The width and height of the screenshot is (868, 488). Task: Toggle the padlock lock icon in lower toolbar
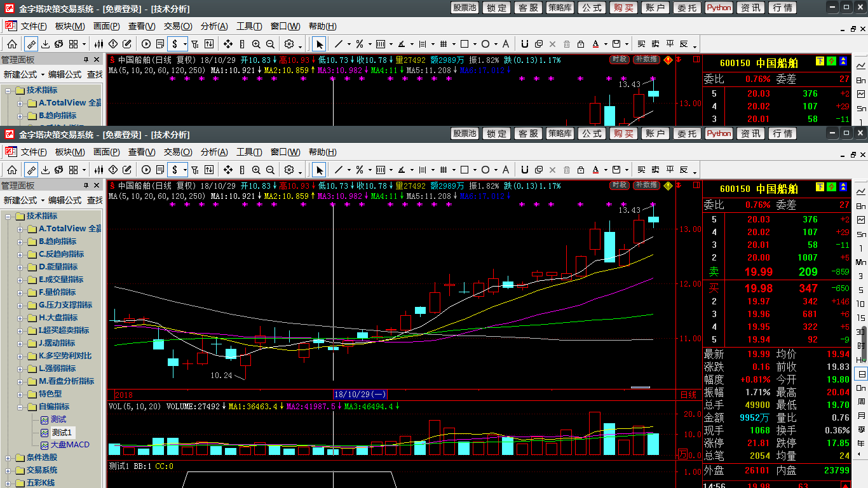click(x=581, y=170)
